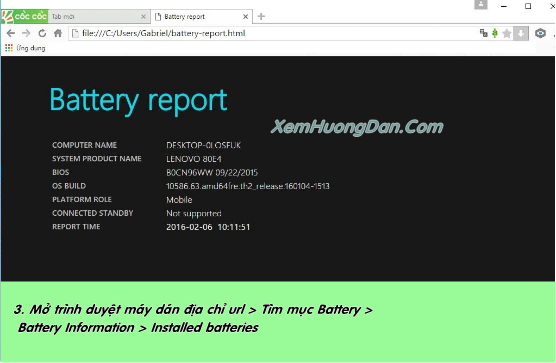This screenshot has width=556, height=363.
Task: Click the green tree extension icon
Action: [495, 33]
